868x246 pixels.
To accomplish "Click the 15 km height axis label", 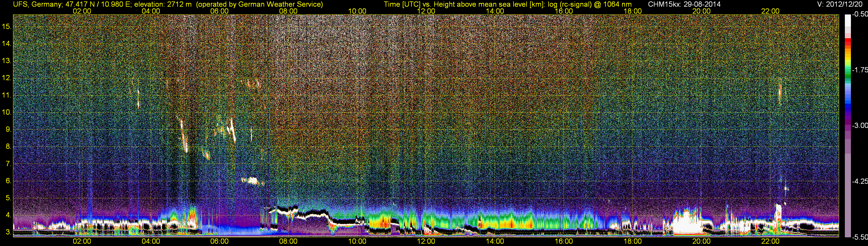I will (6, 26).
